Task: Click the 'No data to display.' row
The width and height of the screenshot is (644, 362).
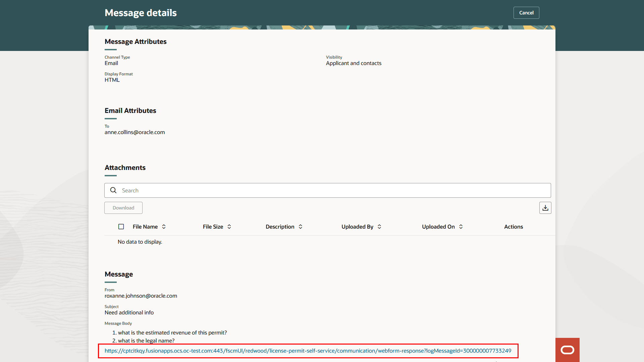Action: [x=140, y=242]
